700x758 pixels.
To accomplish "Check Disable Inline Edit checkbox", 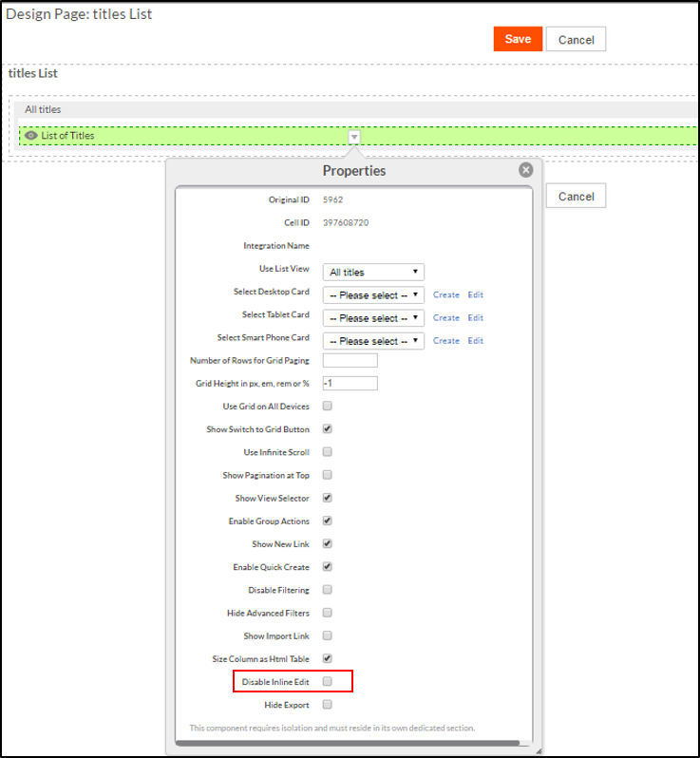I will [328, 681].
